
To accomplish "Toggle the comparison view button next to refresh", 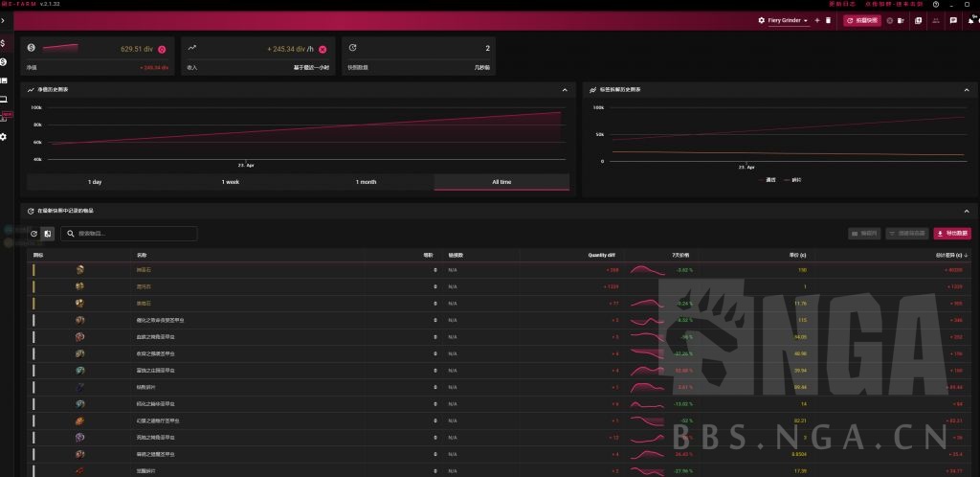I will pos(48,234).
